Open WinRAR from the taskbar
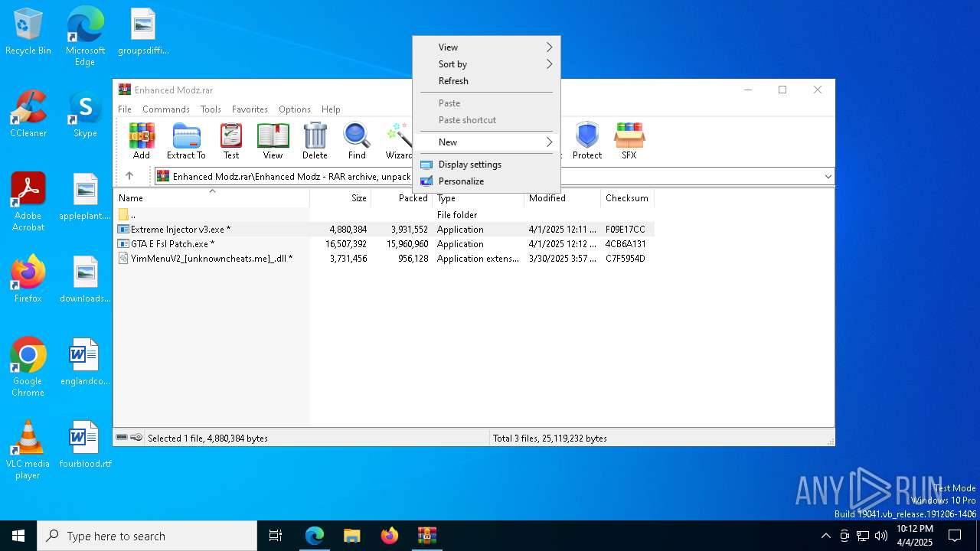 tap(426, 536)
